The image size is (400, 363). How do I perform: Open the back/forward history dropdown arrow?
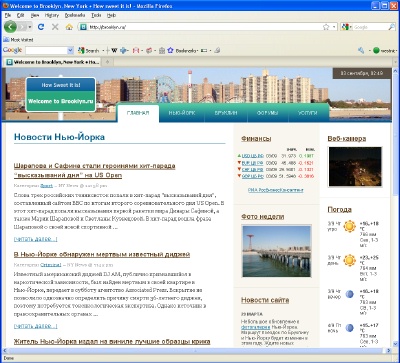click(30, 27)
